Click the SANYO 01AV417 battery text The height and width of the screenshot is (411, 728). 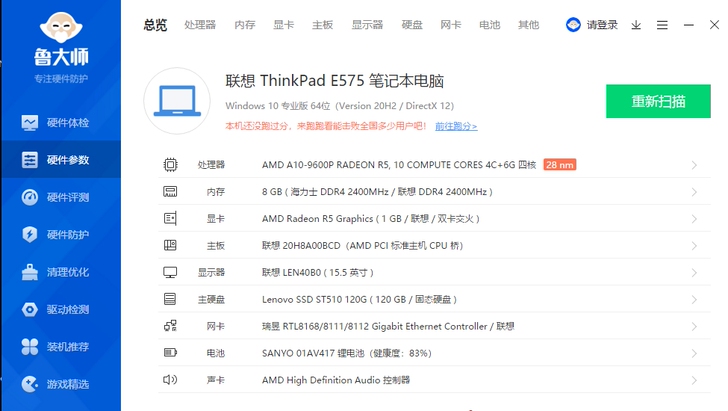346,353
